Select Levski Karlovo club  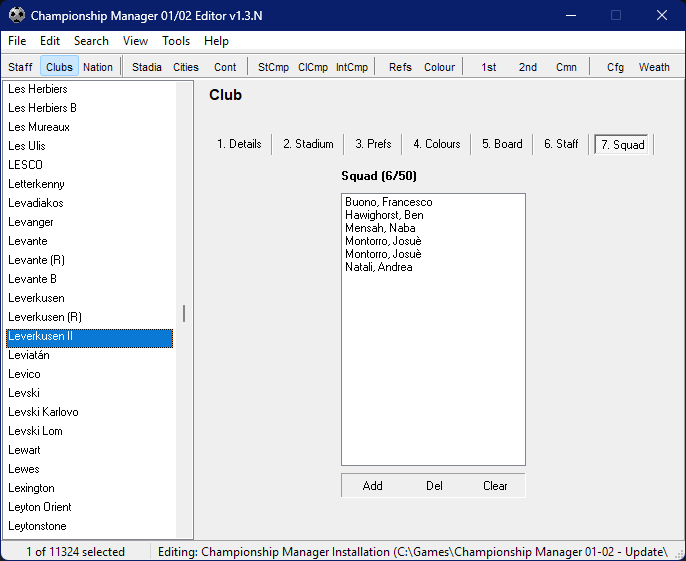[89, 412]
